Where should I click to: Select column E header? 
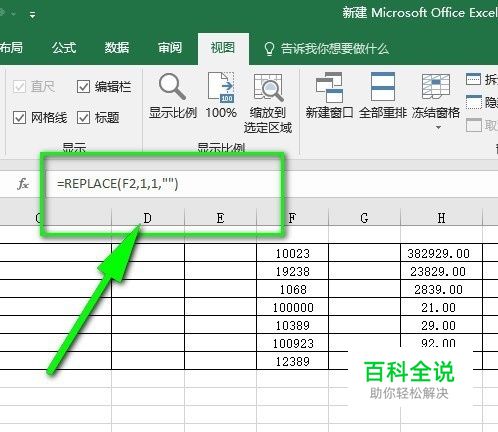(220, 218)
